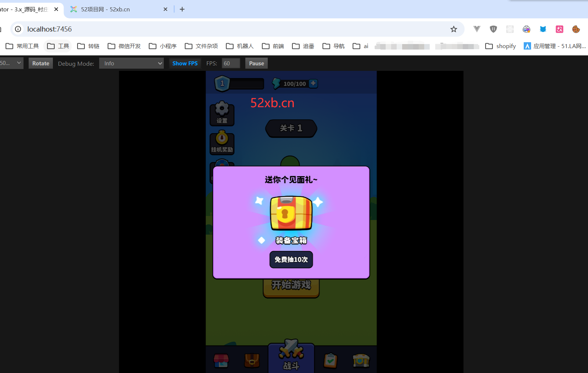This screenshot has height=373, width=588.
Task: Click the 免费抽10次 free draw button
Action: pos(291,260)
